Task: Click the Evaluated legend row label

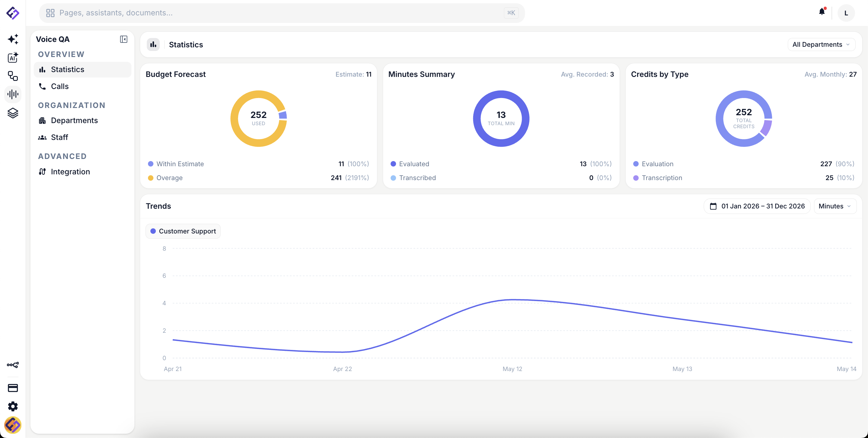Action: coord(414,164)
